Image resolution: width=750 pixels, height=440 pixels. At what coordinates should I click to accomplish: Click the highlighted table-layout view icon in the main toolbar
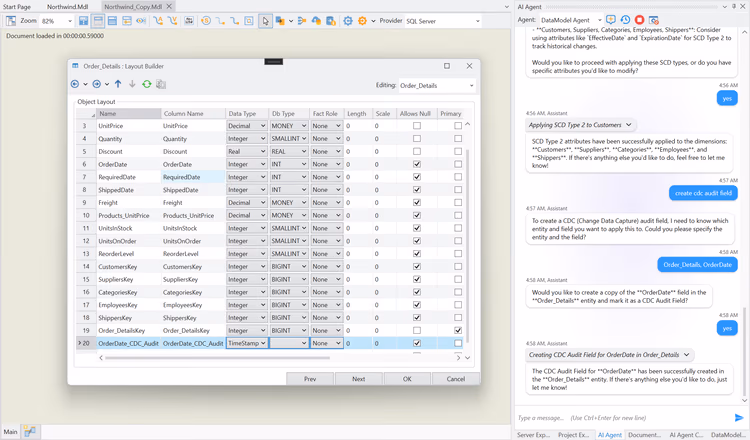click(98, 21)
